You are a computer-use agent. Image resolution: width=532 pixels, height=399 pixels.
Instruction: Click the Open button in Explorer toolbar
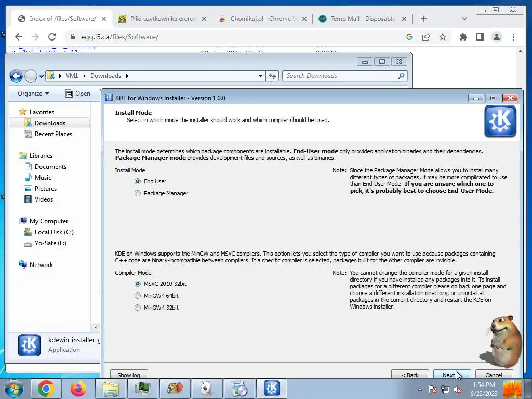pyautogui.click(x=78, y=94)
